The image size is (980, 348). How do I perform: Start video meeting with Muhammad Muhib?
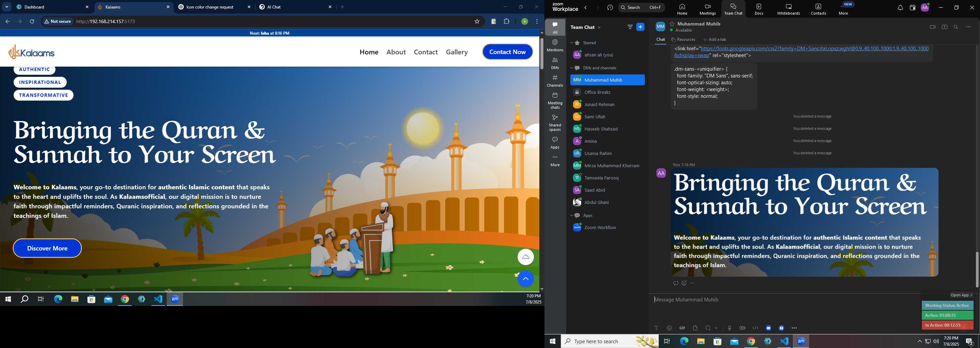coord(932,27)
